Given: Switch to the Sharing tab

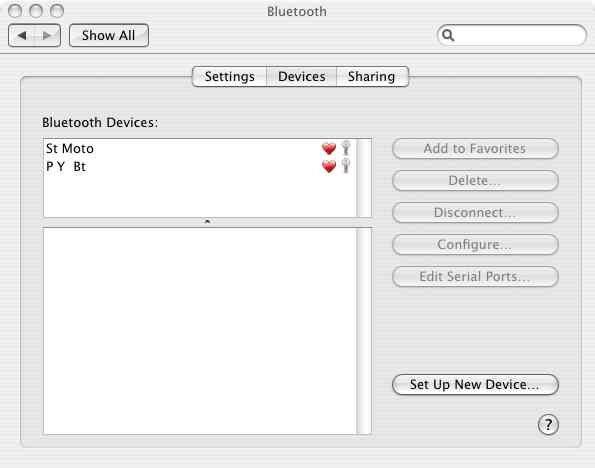Looking at the screenshot, I should click(x=371, y=76).
